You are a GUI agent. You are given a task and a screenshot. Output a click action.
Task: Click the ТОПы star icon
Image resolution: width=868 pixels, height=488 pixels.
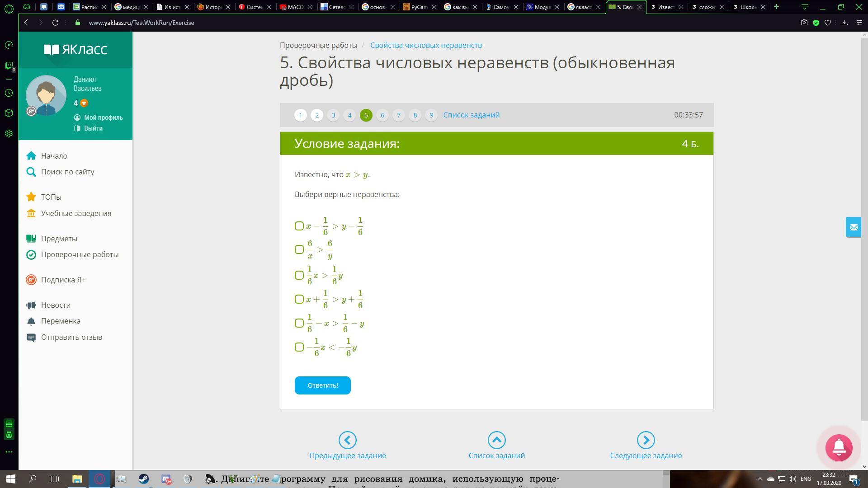tap(31, 197)
